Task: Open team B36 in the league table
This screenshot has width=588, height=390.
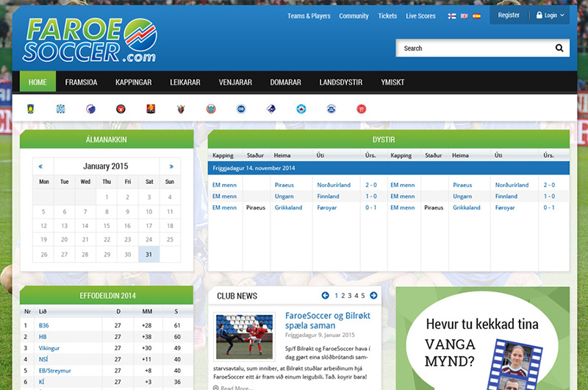Action: click(x=44, y=325)
